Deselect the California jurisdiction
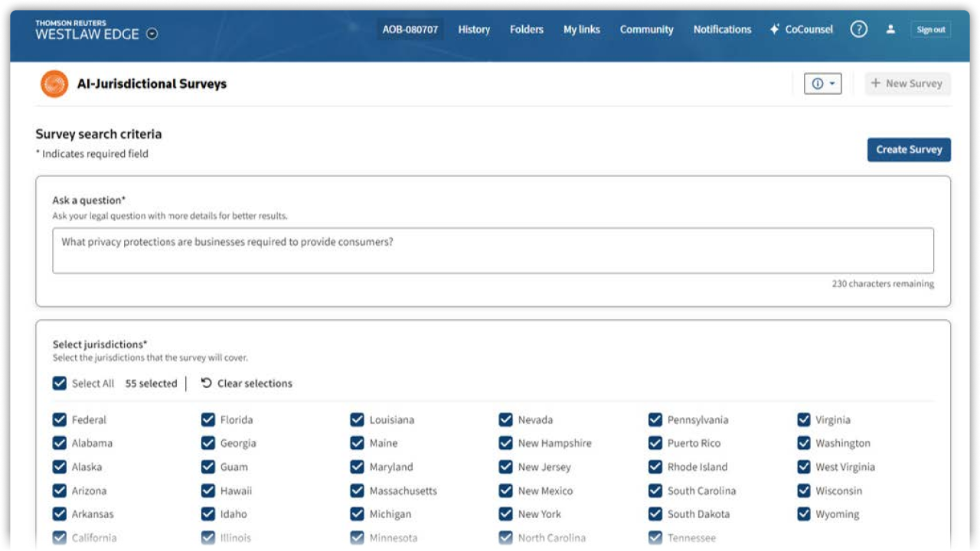 coord(58,537)
